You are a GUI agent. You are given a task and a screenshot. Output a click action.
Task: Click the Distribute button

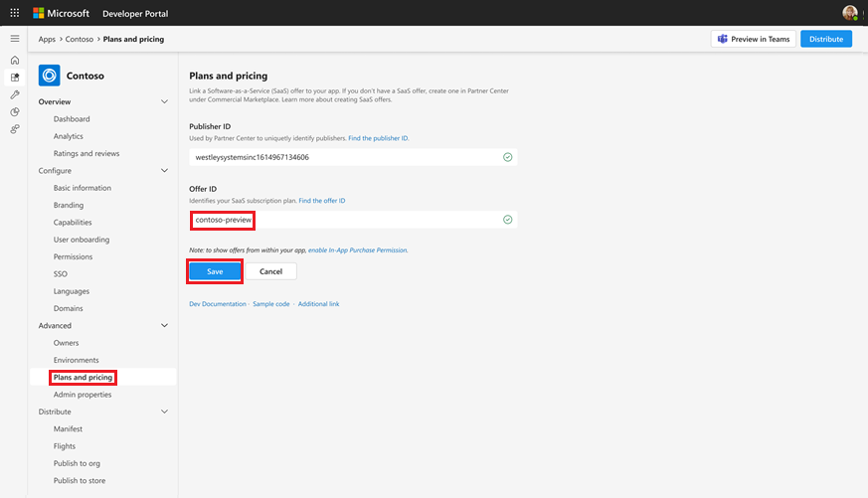(826, 39)
